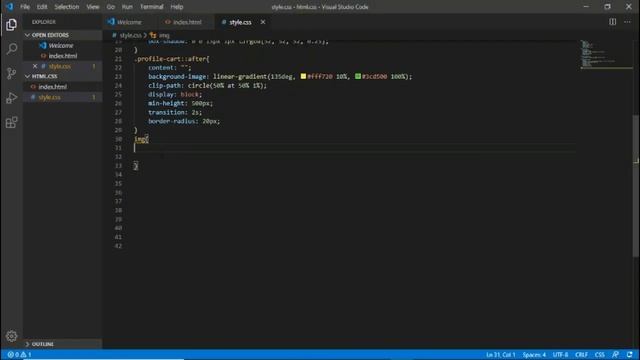Select style.css in Open Editors

tap(60, 66)
